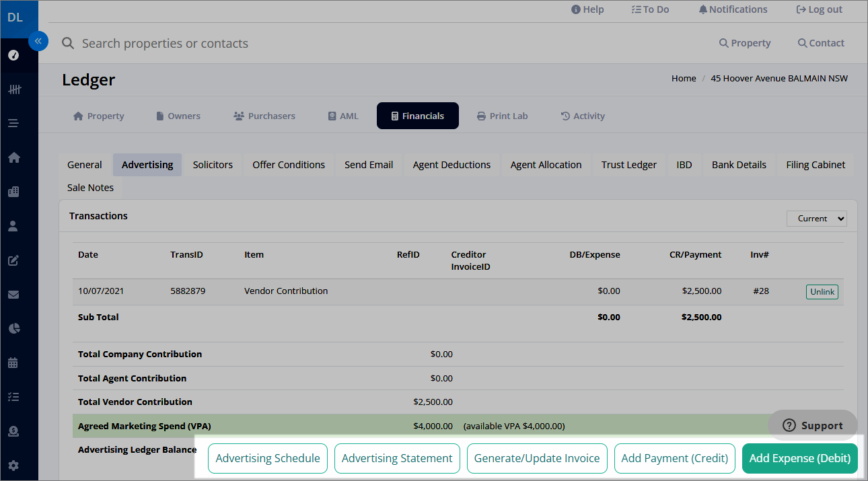Image resolution: width=868 pixels, height=481 pixels.
Task: Open the pie chart reports sidebar icon
Action: [x=13, y=328]
